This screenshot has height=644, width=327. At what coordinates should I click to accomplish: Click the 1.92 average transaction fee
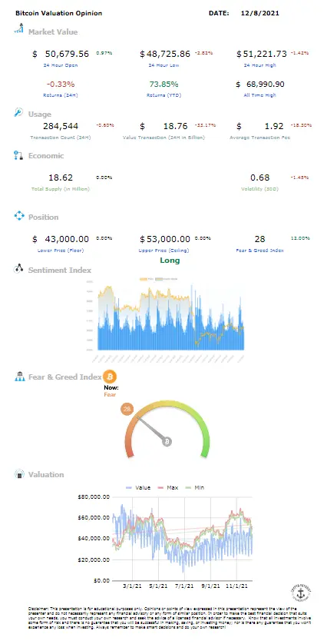pos(275,126)
